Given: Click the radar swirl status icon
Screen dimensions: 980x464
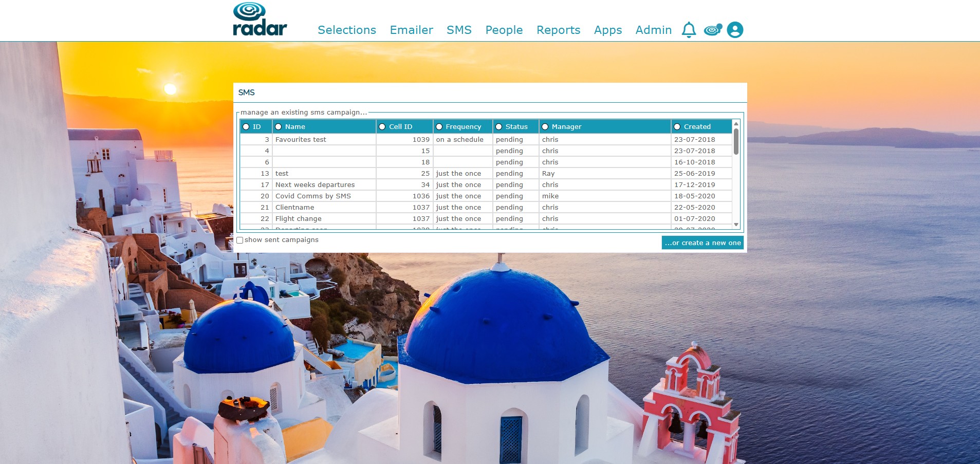Looking at the screenshot, I should click(713, 30).
